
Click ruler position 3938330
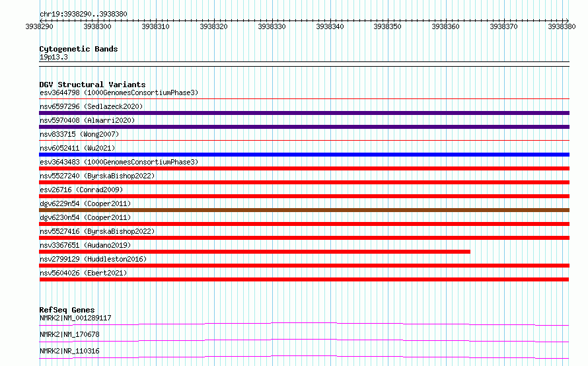pyautogui.click(x=272, y=26)
